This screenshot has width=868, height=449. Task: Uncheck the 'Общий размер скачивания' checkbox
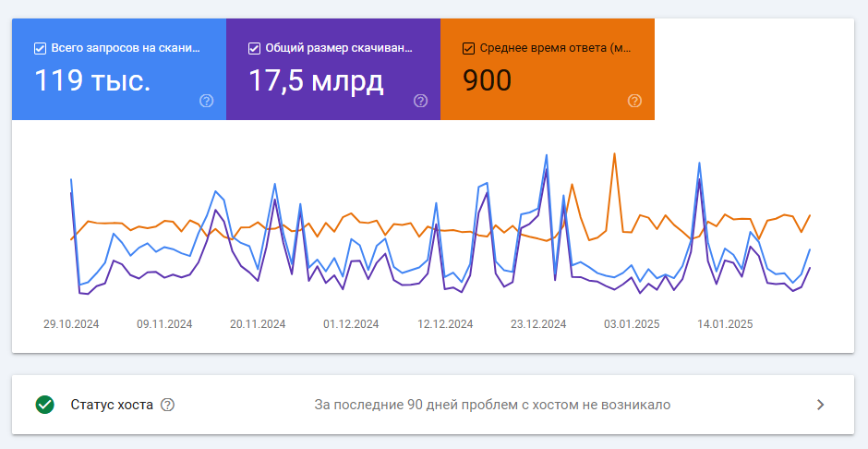[x=254, y=48]
